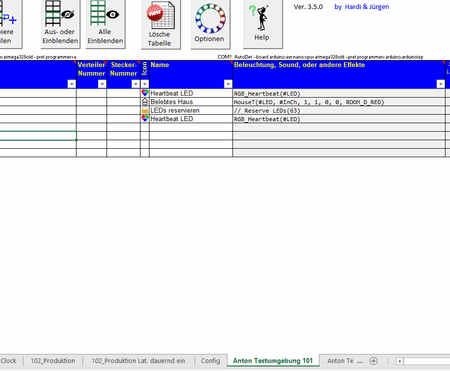Image resolution: width=450 pixels, height=371 pixels.
Task: Open the Optionen color ring button
Action: 210,24
